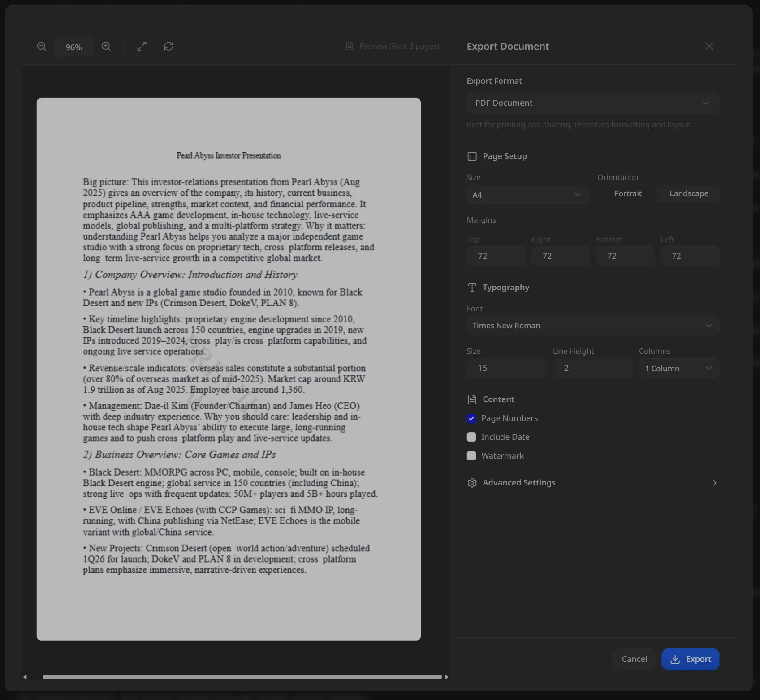Viewport: 760px width, 700px height.
Task: Enable the Include Date checkbox
Action: tap(471, 437)
